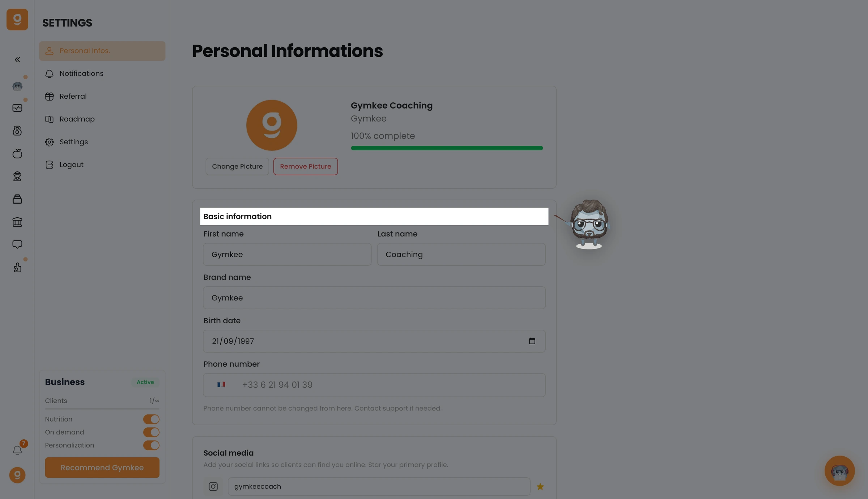
Task: Select Personal Infos. in the settings menu
Action: [x=102, y=51]
